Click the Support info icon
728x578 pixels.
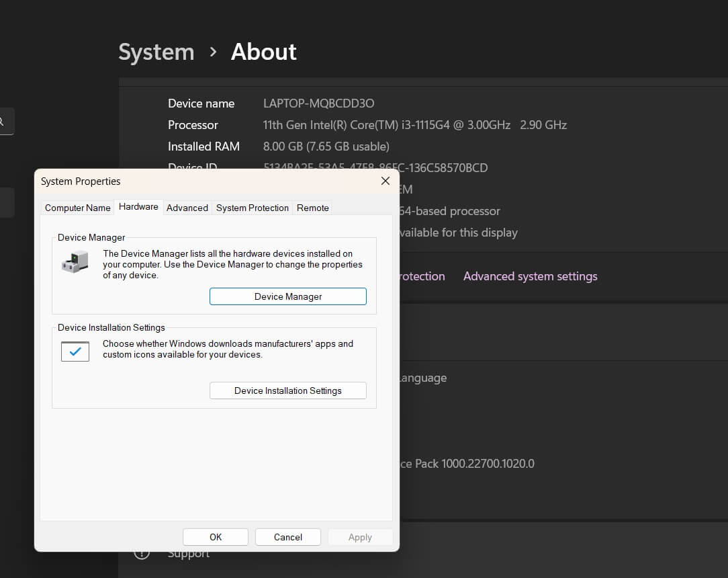click(x=141, y=552)
